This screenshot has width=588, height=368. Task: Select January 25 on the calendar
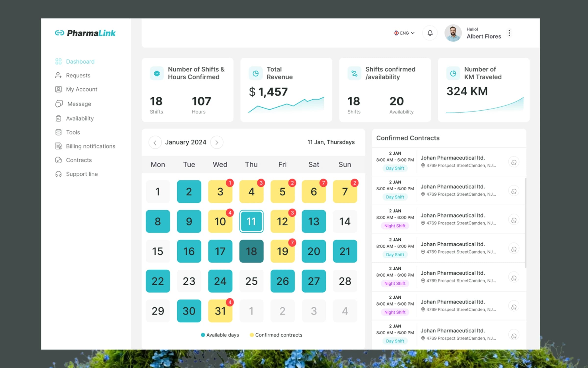[x=251, y=281]
